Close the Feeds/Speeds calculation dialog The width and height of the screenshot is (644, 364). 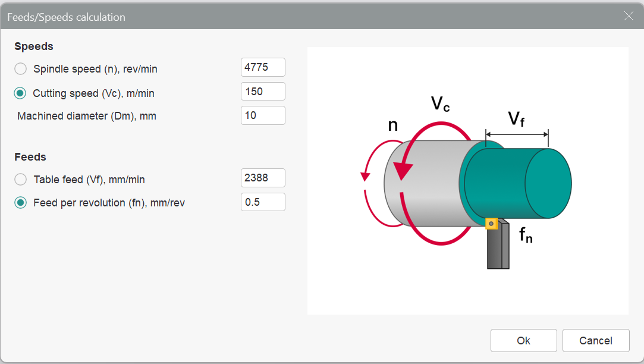point(629,16)
